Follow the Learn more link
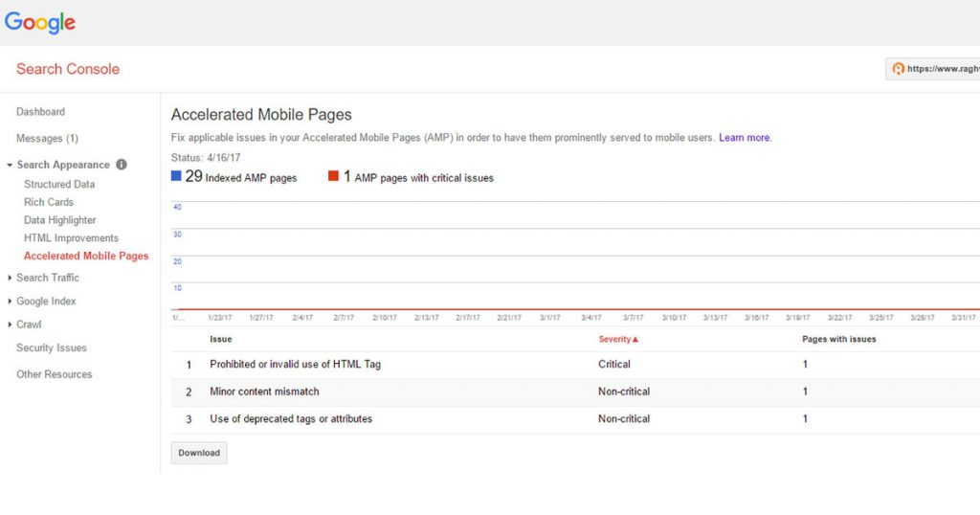Viewport: 980px width, 515px height. pos(745,138)
